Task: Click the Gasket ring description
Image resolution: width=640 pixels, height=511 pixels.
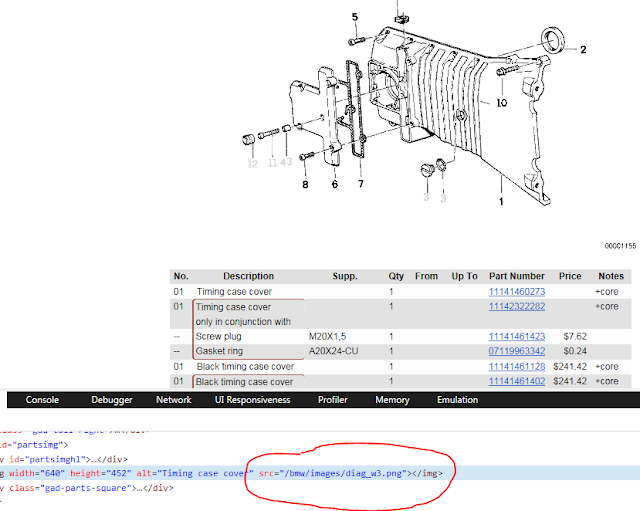Action: click(219, 351)
